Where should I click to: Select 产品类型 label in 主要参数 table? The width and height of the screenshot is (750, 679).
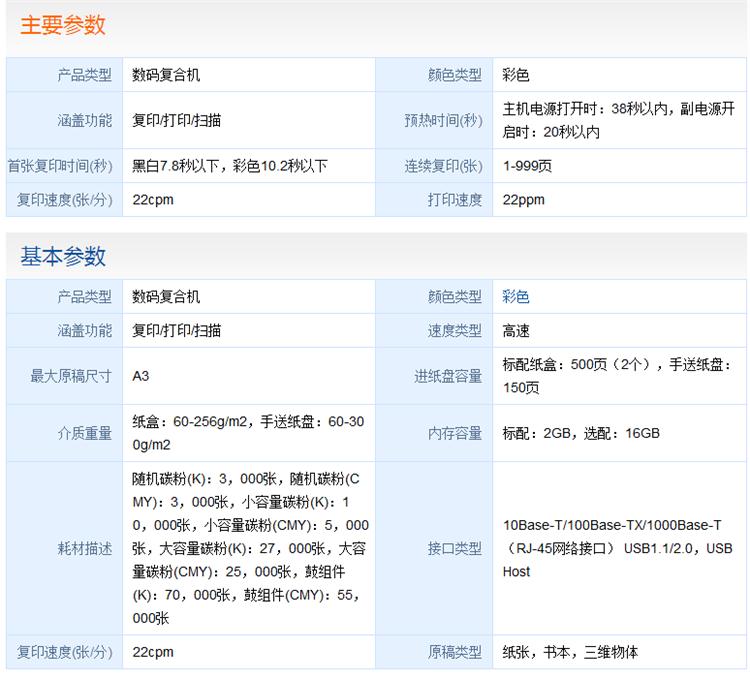85,75
